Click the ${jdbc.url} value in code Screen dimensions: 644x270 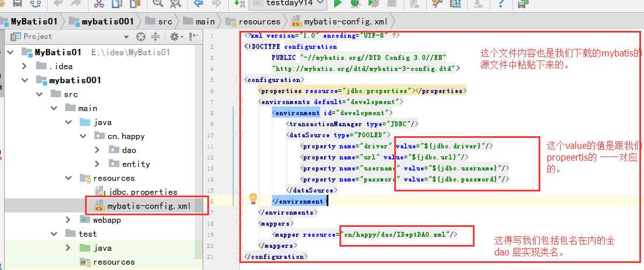pyautogui.click(x=434, y=157)
